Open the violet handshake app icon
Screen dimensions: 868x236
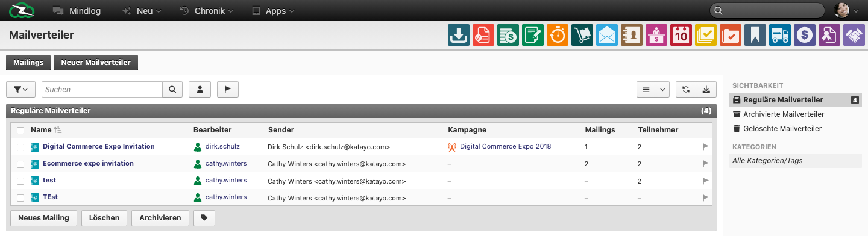pyautogui.click(x=854, y=35)
